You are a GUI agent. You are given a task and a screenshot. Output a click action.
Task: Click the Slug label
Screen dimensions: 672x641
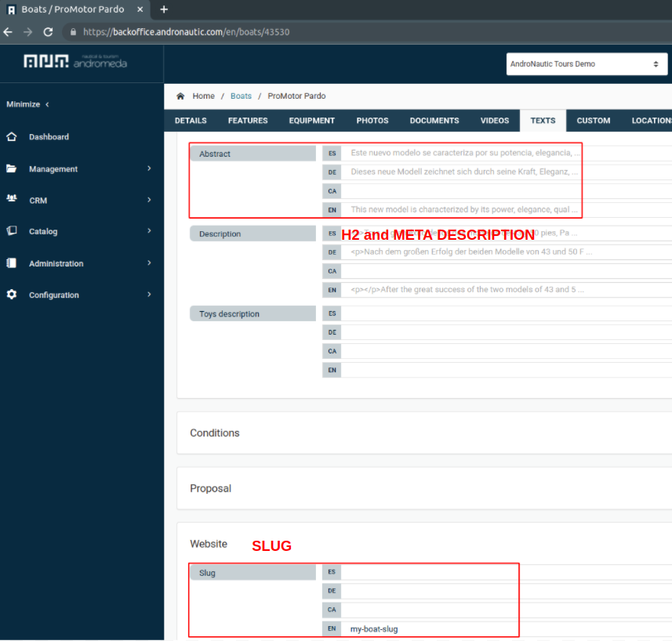tap(252, 573)
